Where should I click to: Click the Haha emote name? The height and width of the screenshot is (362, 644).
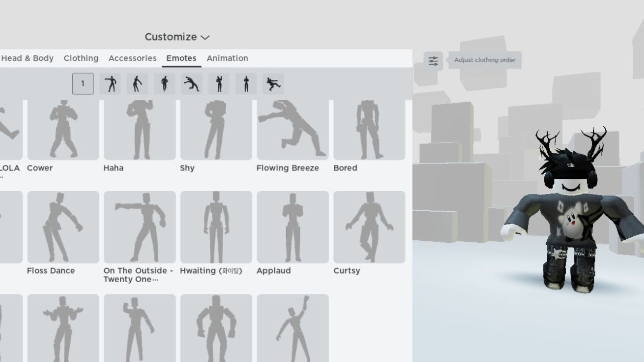[x=113, y=168]
